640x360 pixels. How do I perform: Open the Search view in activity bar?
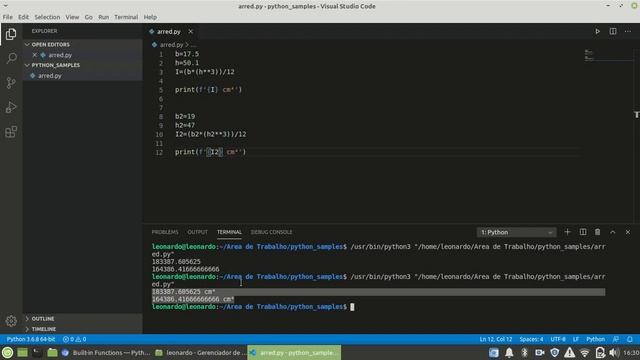(11, 58)
